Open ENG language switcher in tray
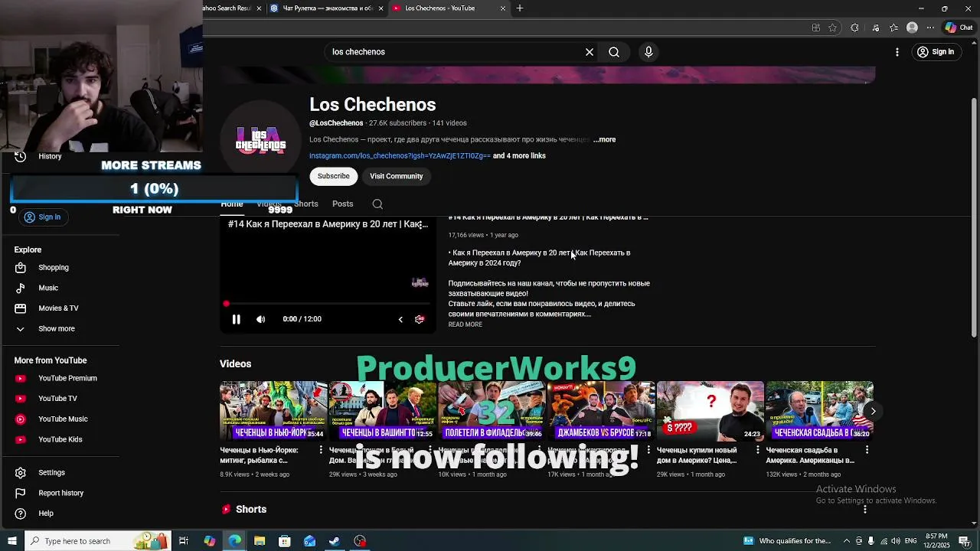This screenshot has width=980, height=551. [x=910, y=541]
